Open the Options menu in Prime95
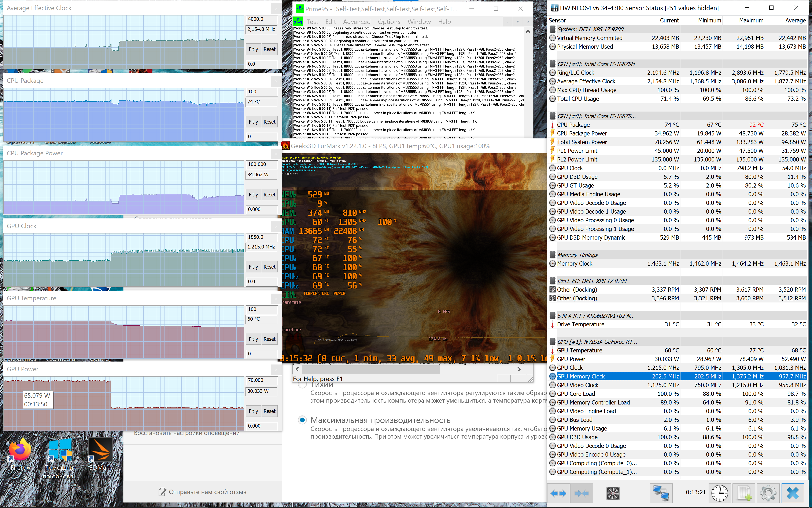Viewport: 812px width, 508px height. click(x=389, y=22)
